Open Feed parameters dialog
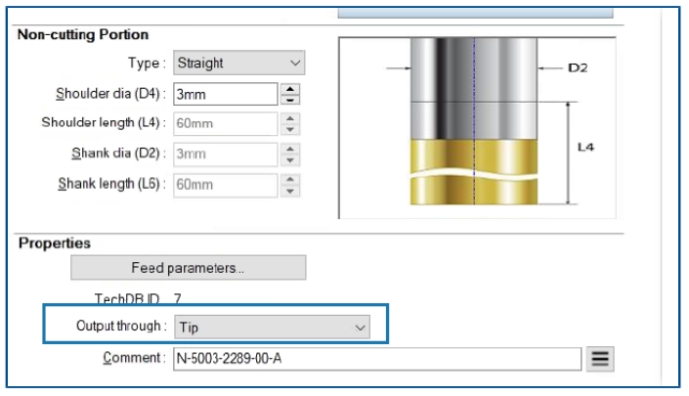Viewport: 689px width, 396px height. (x=188, y=268)
